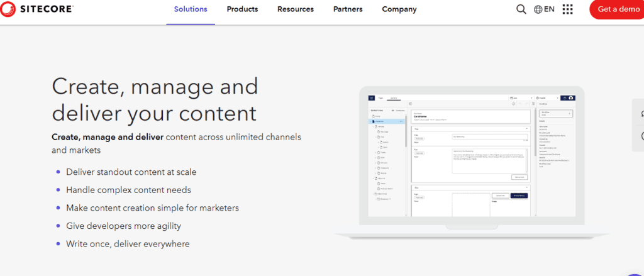Click the hamburger menu in the laptop mockup

point(372,98)
